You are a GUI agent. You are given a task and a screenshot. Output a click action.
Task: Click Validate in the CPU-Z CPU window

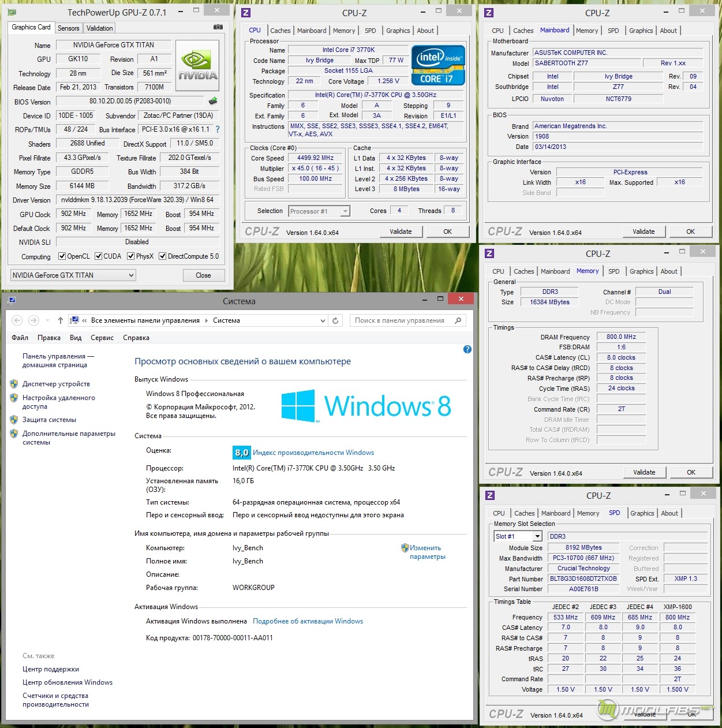(401, 232)
